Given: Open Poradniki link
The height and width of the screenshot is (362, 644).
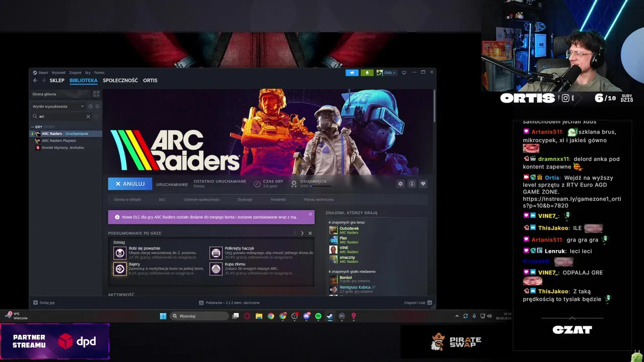Looking at the screenshot, I should coord(278,200).
